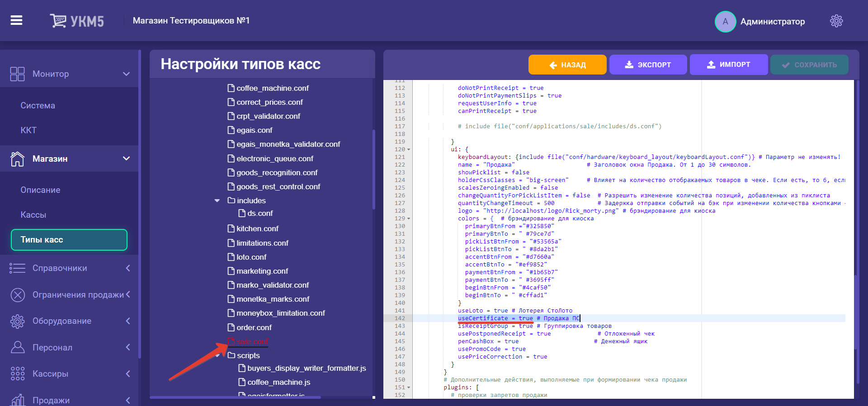
Task: Open the settings gear in header
Action: pos(836,21)
